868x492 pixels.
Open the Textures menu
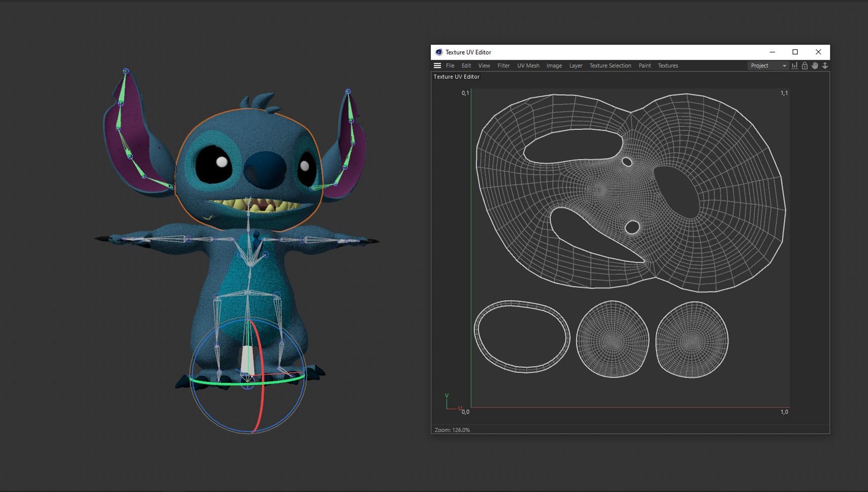pyautogui.click(x=668, y=66)
